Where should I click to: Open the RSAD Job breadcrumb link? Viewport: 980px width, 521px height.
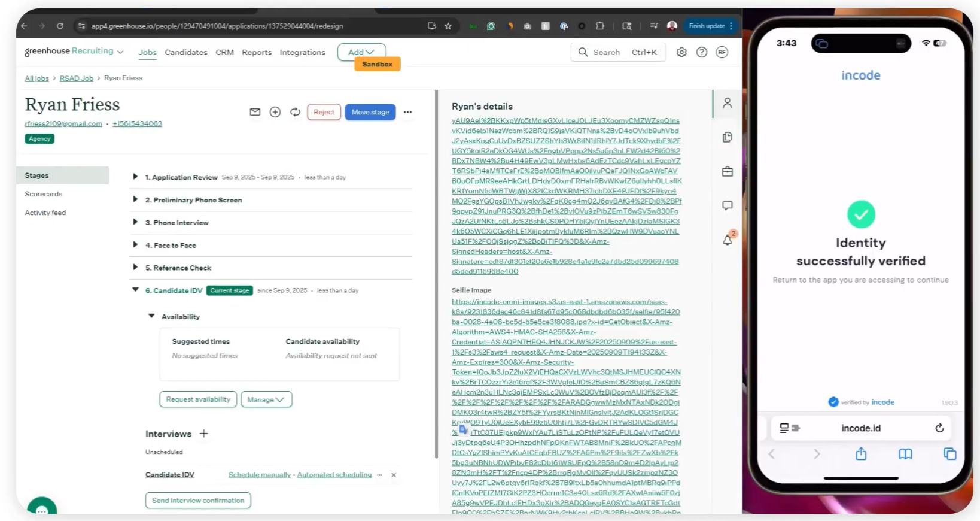(77, 78)
